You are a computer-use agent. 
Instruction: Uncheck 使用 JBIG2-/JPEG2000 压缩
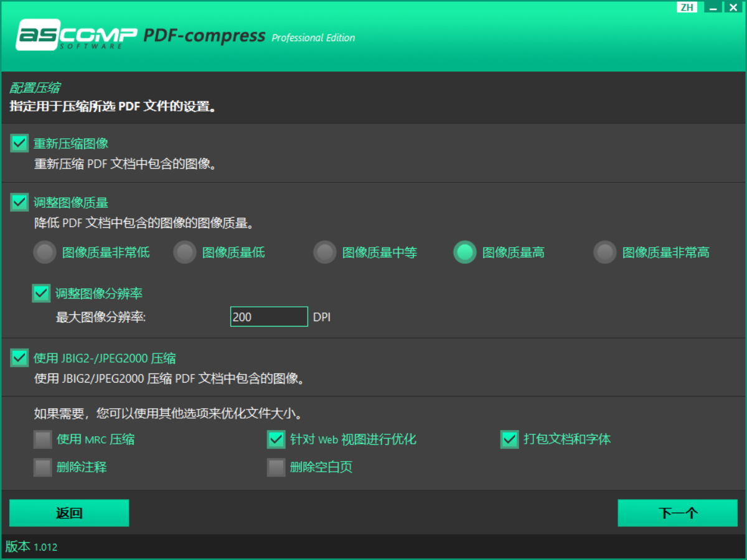coord(19,358)
